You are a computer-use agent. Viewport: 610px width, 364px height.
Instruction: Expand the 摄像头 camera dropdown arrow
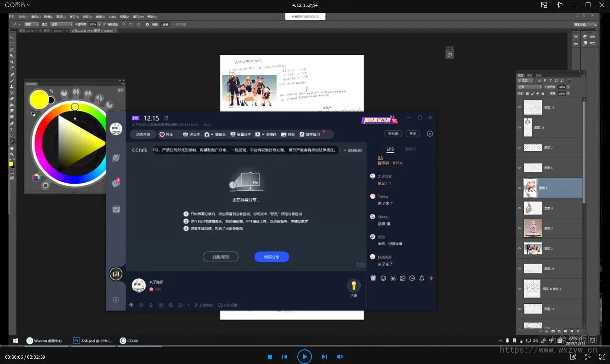212,134
